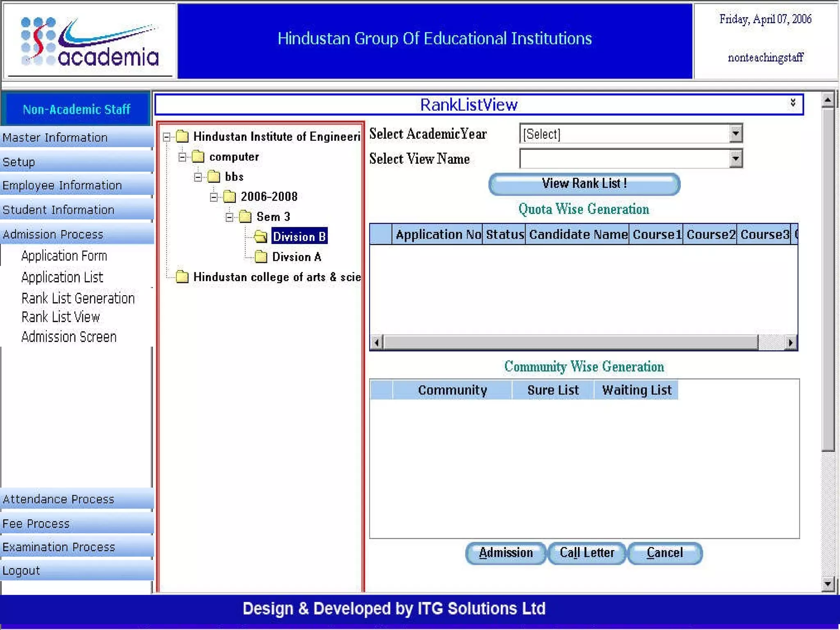Click the Divsion A folder icon
Image resolution: width=840 pixels, height=630 pixels.
[x=261, y=257]
